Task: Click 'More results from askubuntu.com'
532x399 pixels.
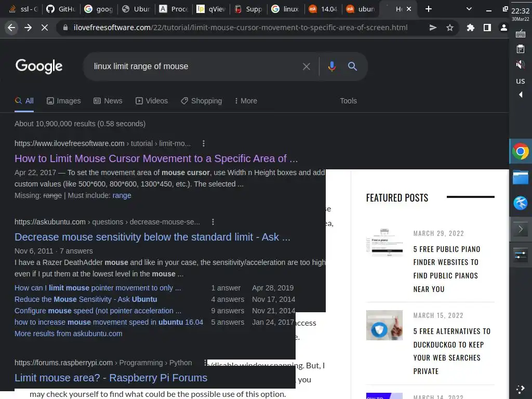Action: [x=69, y=334]
